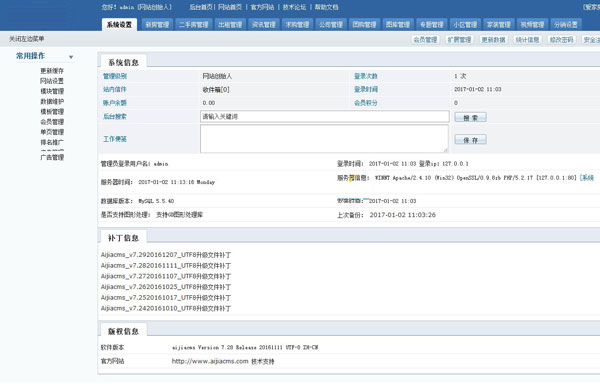Open the 二手房管理 tab

194,24
